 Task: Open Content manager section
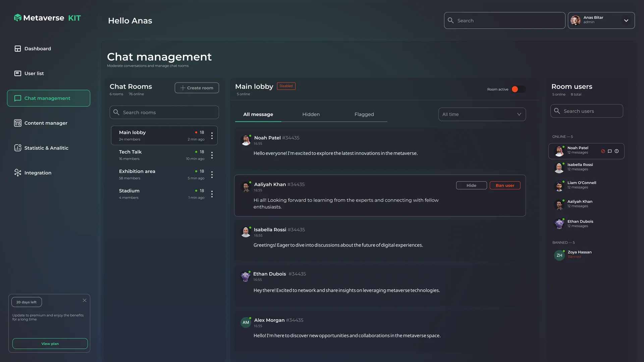[41, 123]
